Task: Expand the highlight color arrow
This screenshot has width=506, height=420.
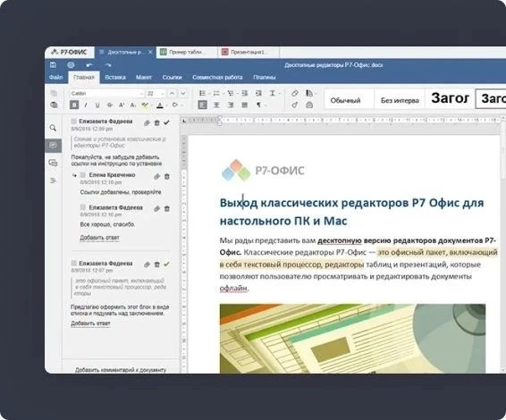Action: click(x=151, y=105)
